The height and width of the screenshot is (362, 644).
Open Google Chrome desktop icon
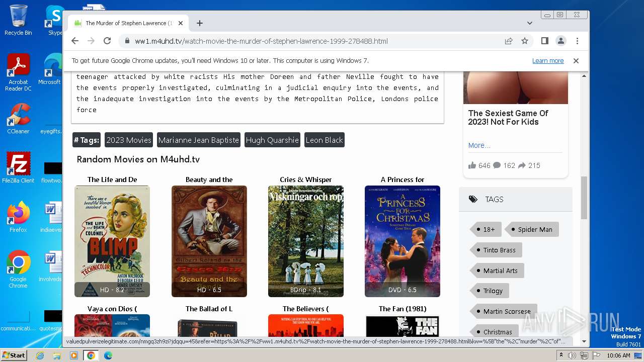pyautogui.click(x=18, y=269)
